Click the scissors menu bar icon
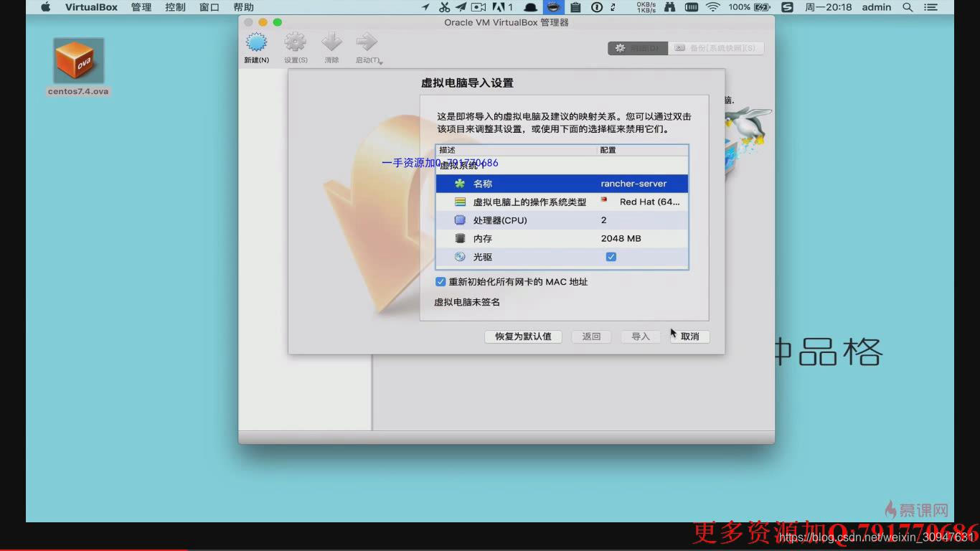 coord(444,7)
